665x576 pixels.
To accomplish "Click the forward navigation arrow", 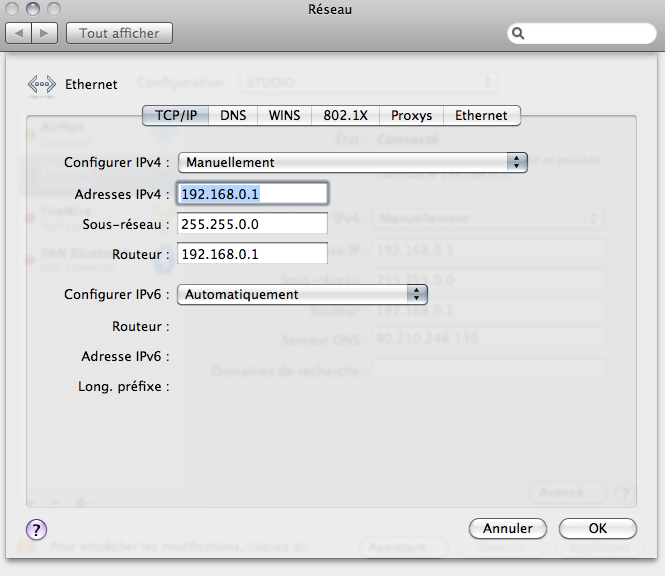I will click(x=45, y=33).
